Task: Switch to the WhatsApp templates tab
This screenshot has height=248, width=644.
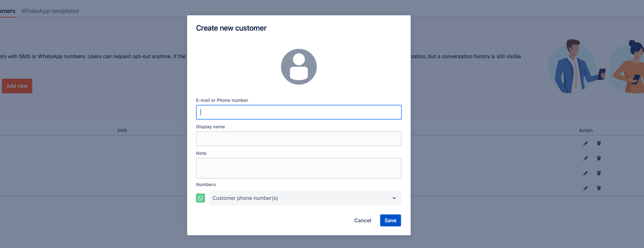Action: coord(50,11)
